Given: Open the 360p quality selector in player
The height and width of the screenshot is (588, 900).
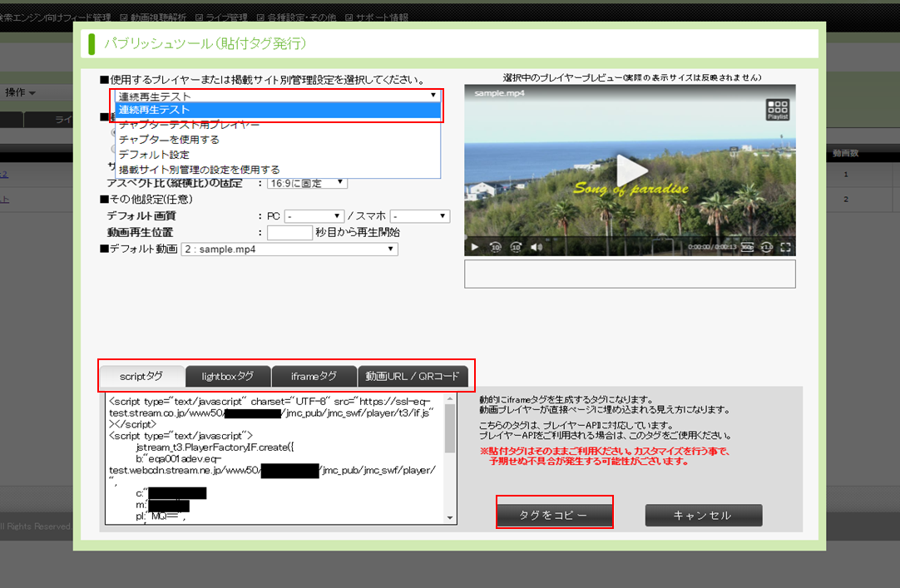Looking at the screenshot, I should [x=747, y=247].
